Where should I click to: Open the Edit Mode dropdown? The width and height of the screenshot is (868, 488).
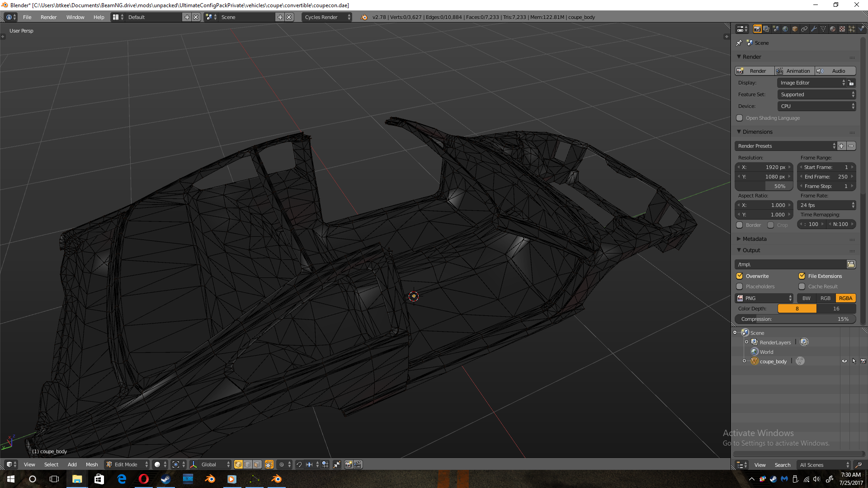click(x=127, y=465)
